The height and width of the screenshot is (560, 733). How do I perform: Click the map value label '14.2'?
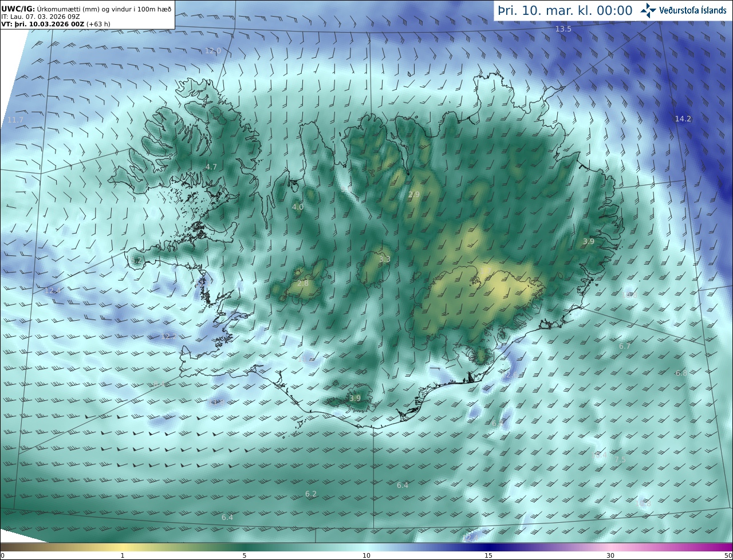click(x=683, y=119)
